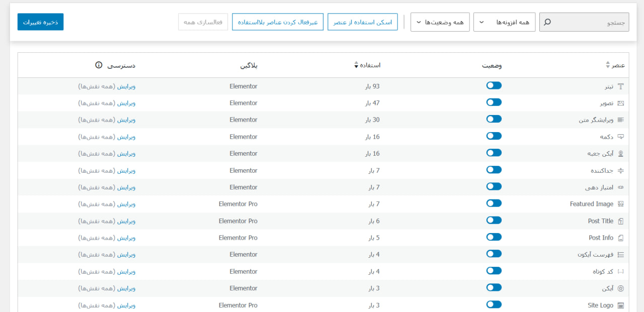Open the همه وضعیت‌ها status dropdown
The image size is (644, 312).
click(440, 22)
